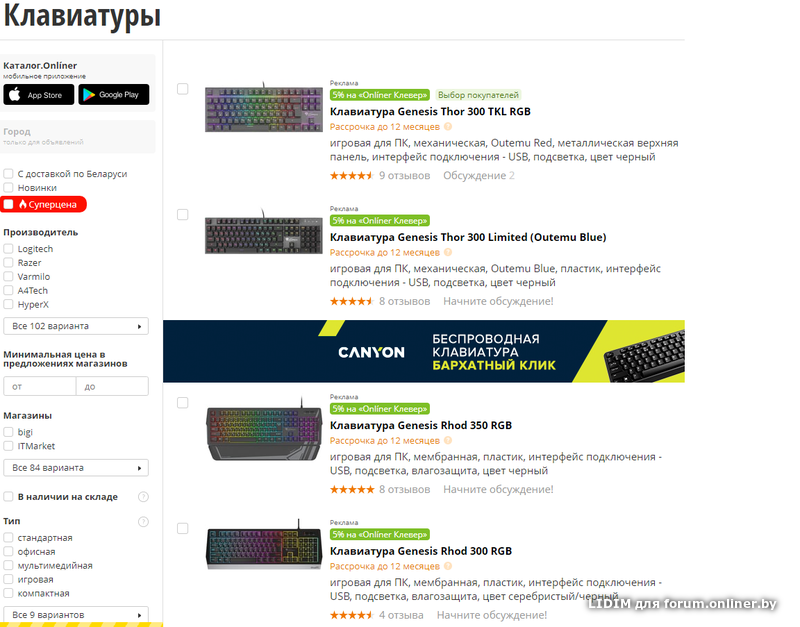Open 'Обсуждение 2' for Thor 300 TKL RGB

[479, 175]
